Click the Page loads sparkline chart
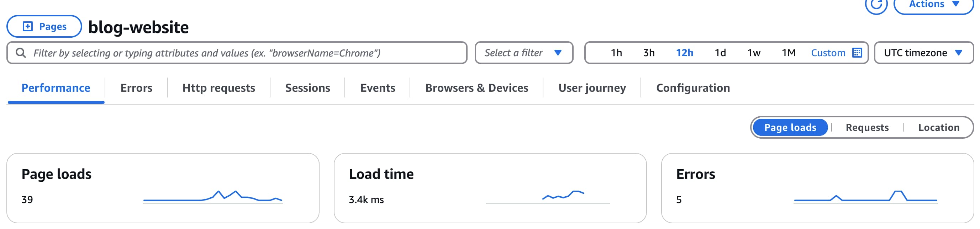Screen dimensions: 980x229 [213, 197]
